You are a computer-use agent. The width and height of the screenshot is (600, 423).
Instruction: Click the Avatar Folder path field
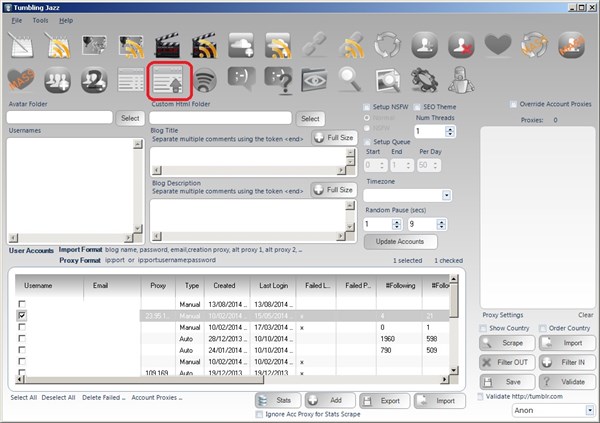(x=60, y=117)
